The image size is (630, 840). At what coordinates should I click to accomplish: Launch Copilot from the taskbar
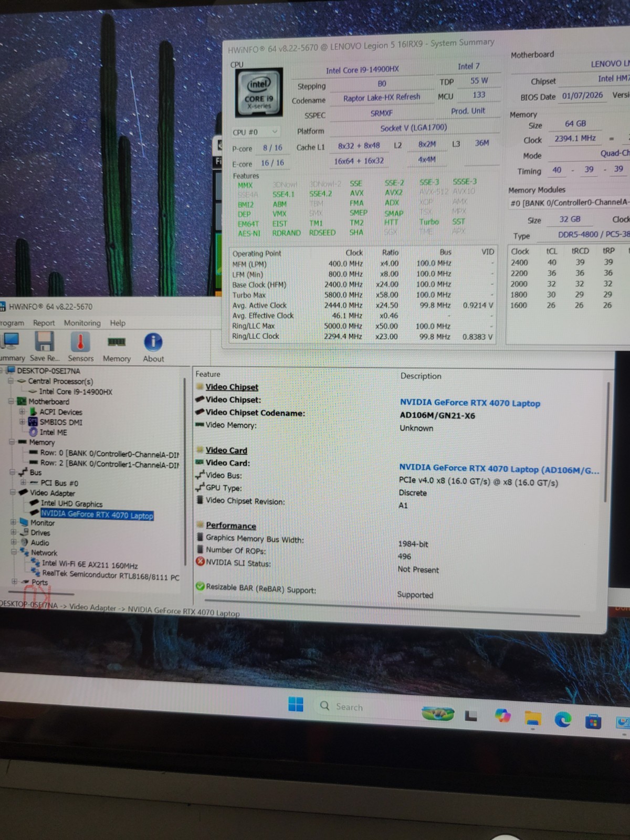[502, 716]
